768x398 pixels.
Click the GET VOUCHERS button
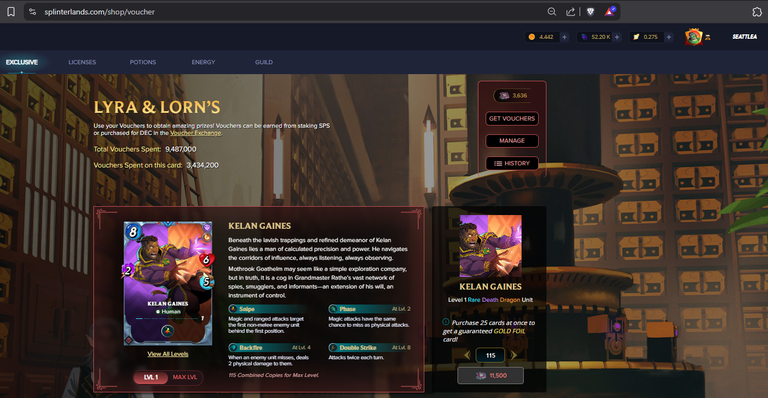point(512,118)
